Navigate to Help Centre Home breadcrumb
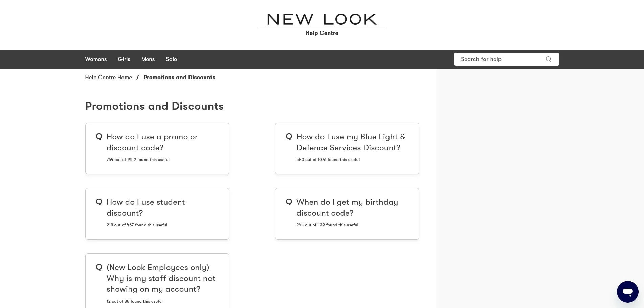The width and height of the screenshot is (644, 308). (108, 78)
